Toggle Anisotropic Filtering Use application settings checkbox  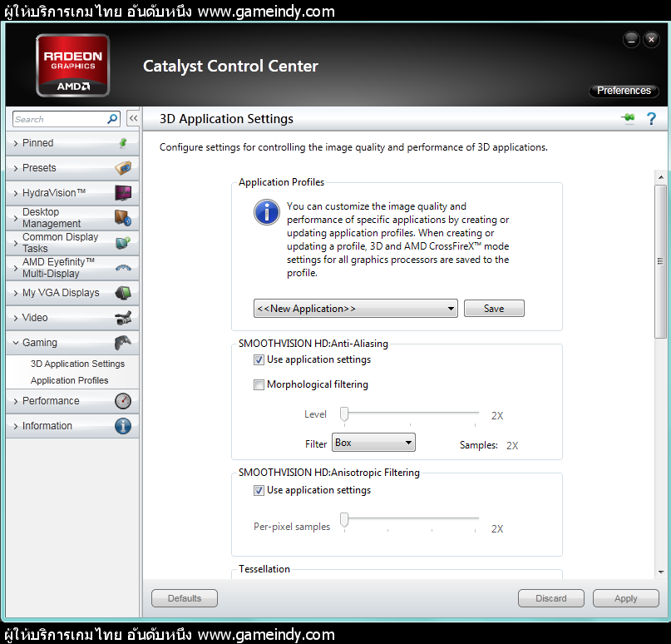[259, 490]
